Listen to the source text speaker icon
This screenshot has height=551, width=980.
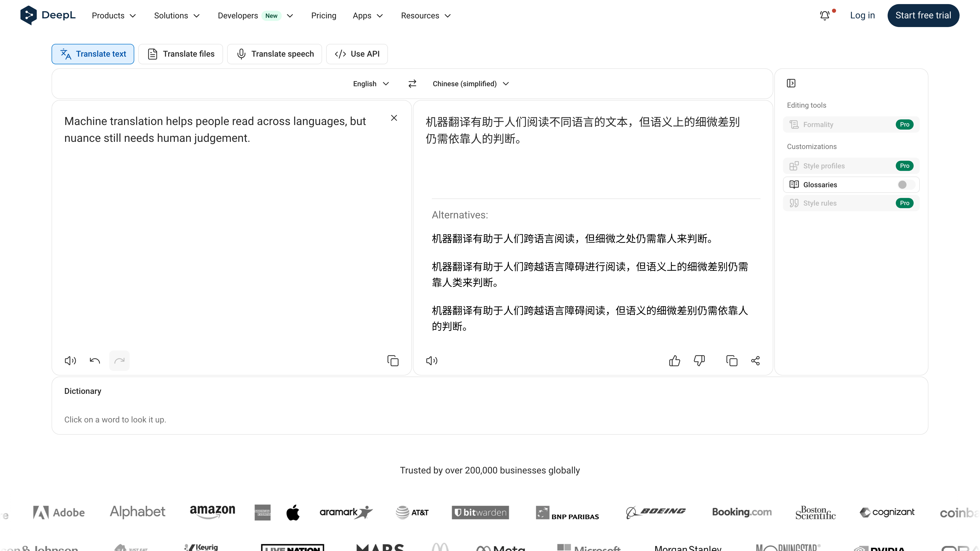70,360
